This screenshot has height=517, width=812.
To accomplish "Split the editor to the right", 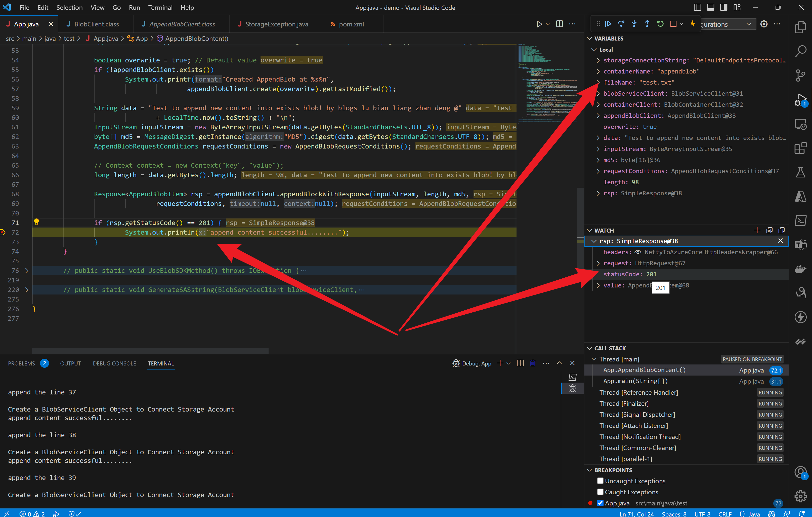I will tap(560, 24).
